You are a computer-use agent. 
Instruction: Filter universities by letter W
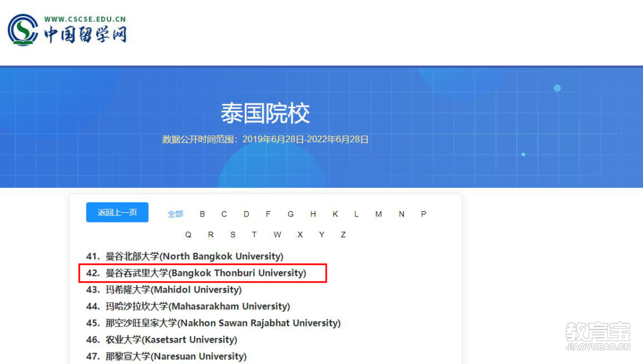277,234
